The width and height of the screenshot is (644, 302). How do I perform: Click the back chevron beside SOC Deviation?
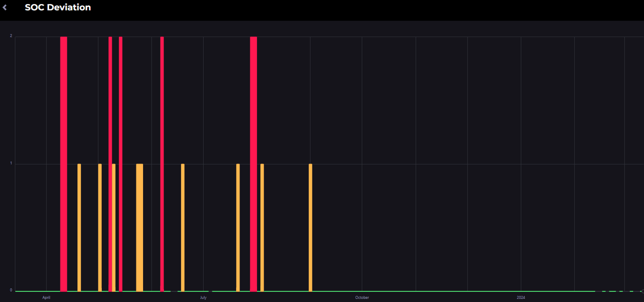click(5, 8)
